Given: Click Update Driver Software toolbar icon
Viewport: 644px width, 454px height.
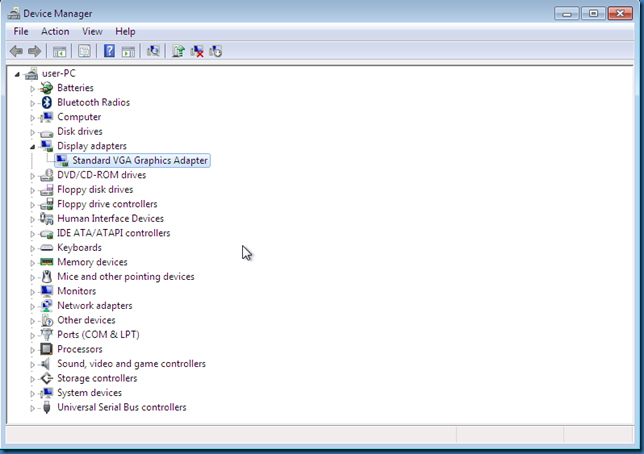Looking at the screenshot, I should [178, 51].
